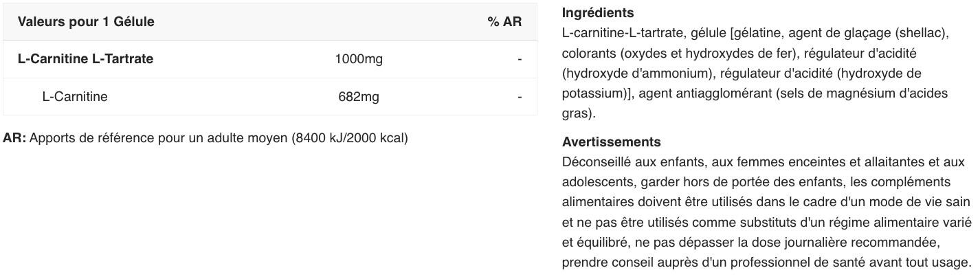Click the "Avertissements" heading

pyautogui.click(x=611, y=142)
